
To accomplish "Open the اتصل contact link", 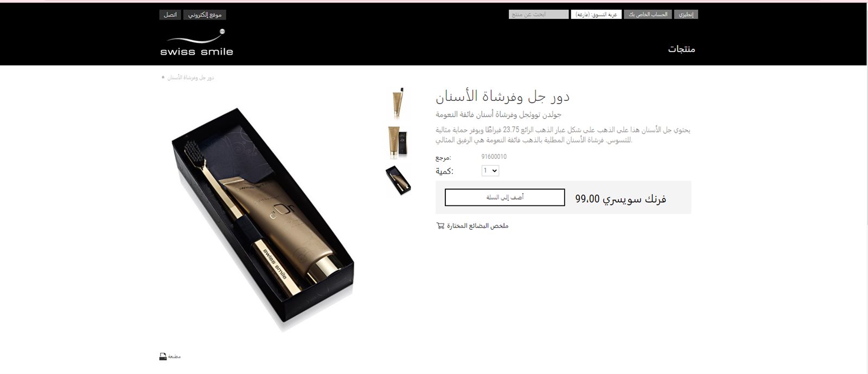I will click(x=170, y=15).
